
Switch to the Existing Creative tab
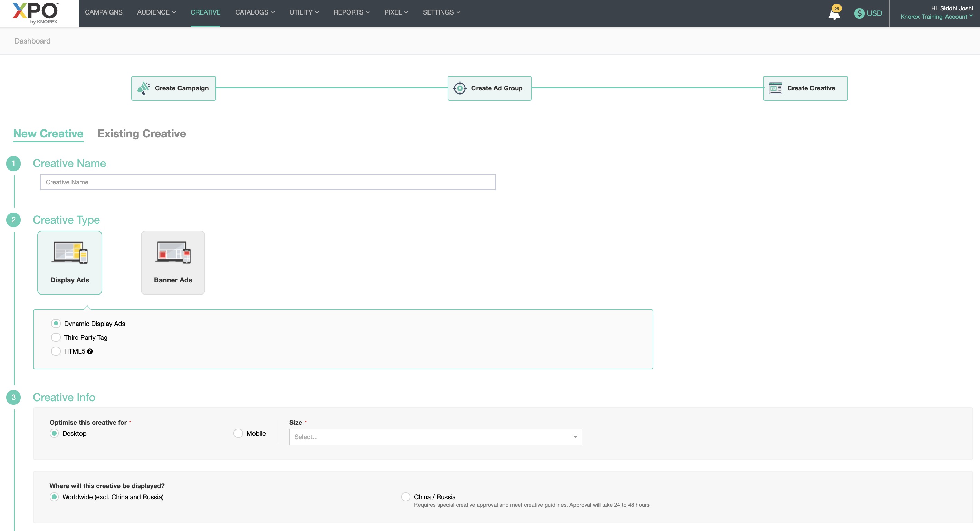(x=142, y=134)
